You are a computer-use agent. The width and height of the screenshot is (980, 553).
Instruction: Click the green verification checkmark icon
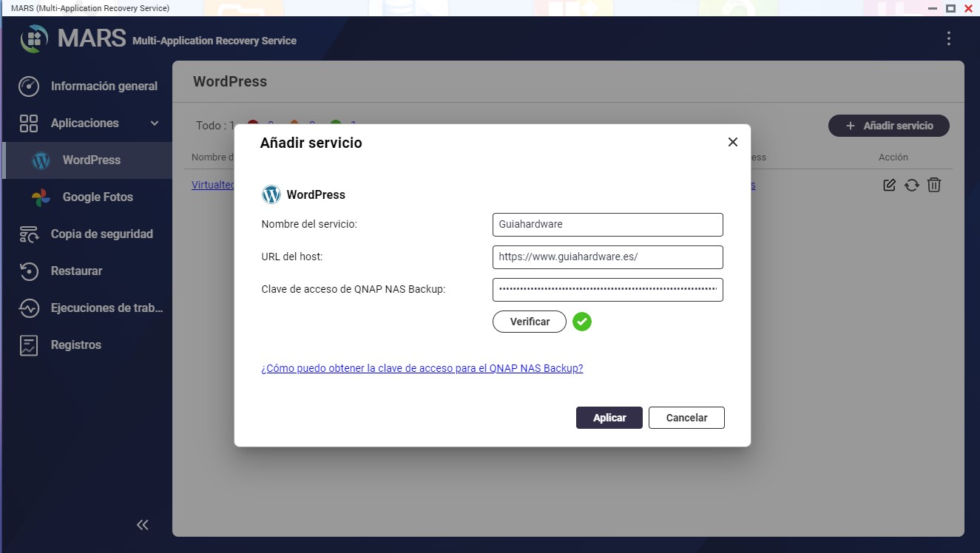pyautogui.click(x=582, y=322)
